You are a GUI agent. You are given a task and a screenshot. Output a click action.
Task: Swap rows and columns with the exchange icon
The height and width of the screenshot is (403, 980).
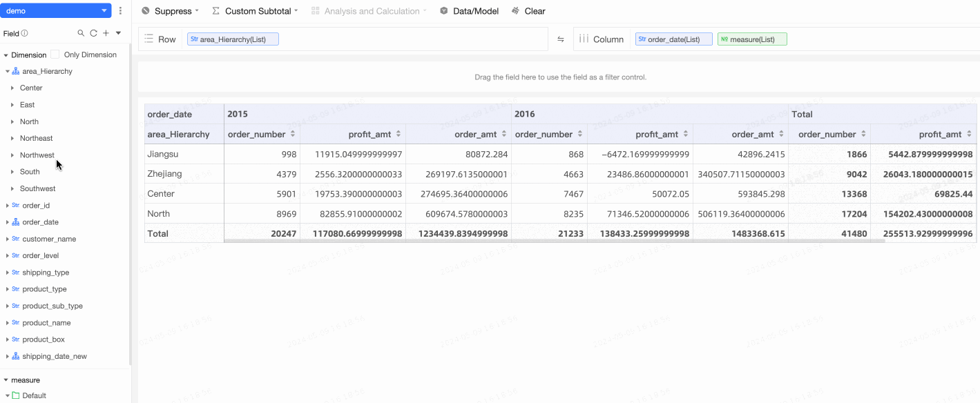pyautogui.click(x=561, y=39)
